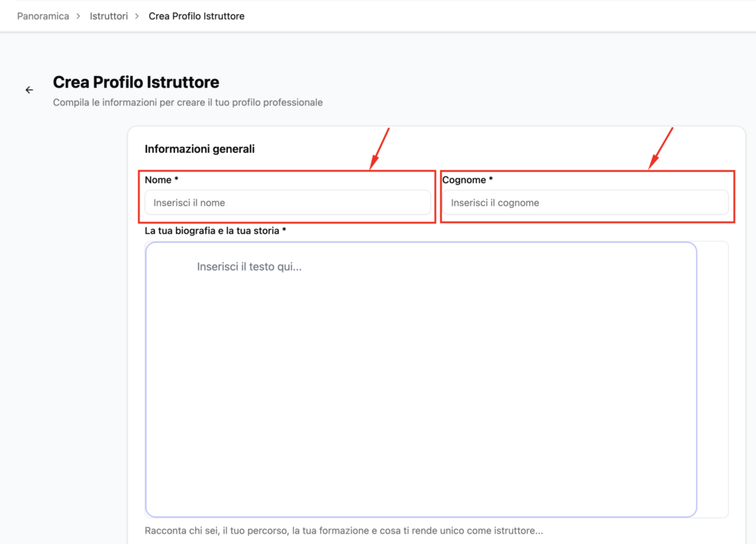Viewport: 756px width, 544px height.
Task: Select Crea Profilo Istruttore breadcrumb item
Action: pyautogui.click(x=196, y=16)
